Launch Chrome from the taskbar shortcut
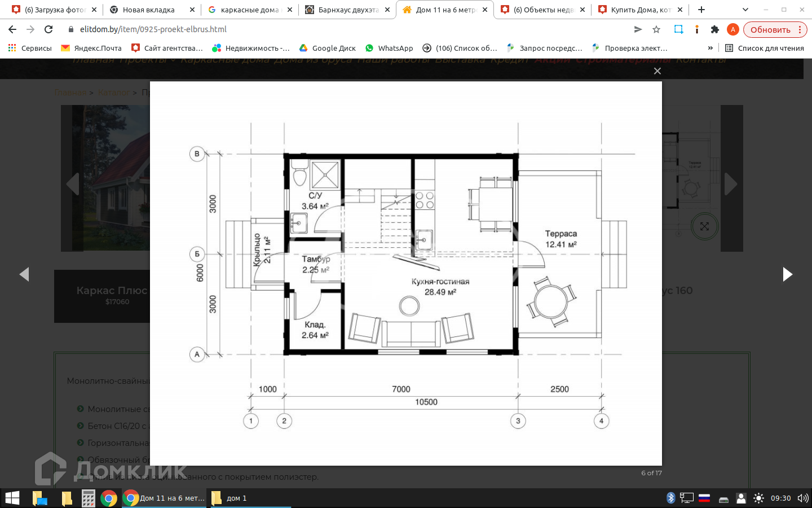Screen dimensions: 812x508 click(109, 498)
